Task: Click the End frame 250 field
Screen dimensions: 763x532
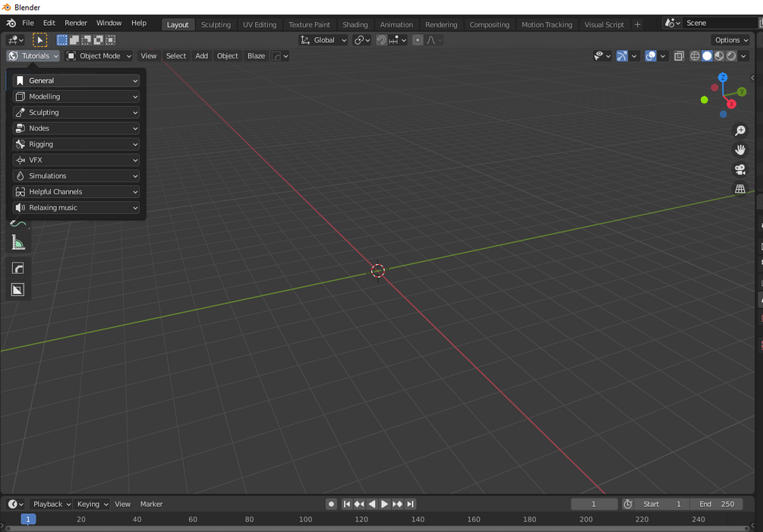Action: 717,504
